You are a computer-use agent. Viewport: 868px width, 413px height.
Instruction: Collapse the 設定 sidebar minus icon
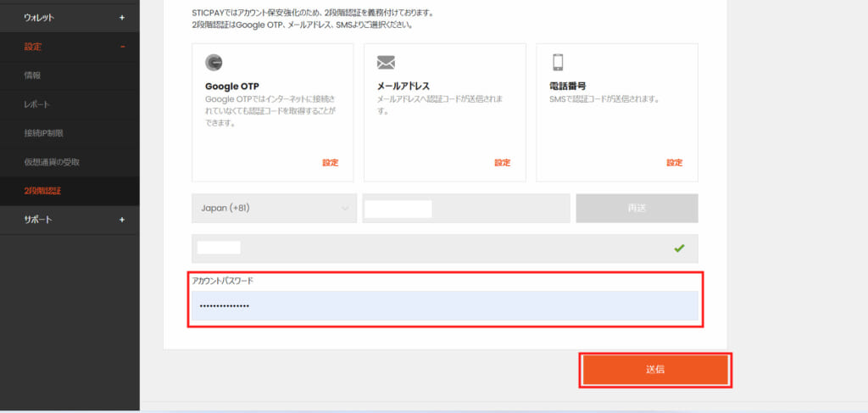tap(122, 47)
